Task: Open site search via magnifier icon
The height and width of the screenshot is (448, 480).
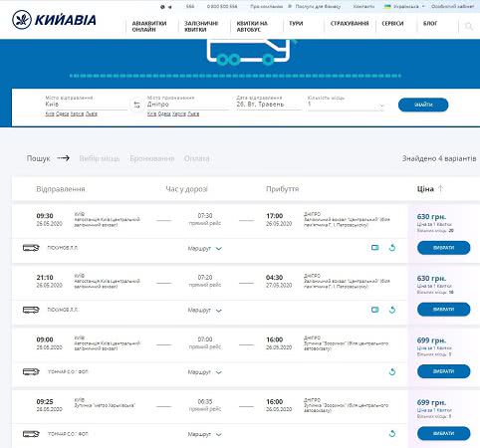Action: pos(468,26)
